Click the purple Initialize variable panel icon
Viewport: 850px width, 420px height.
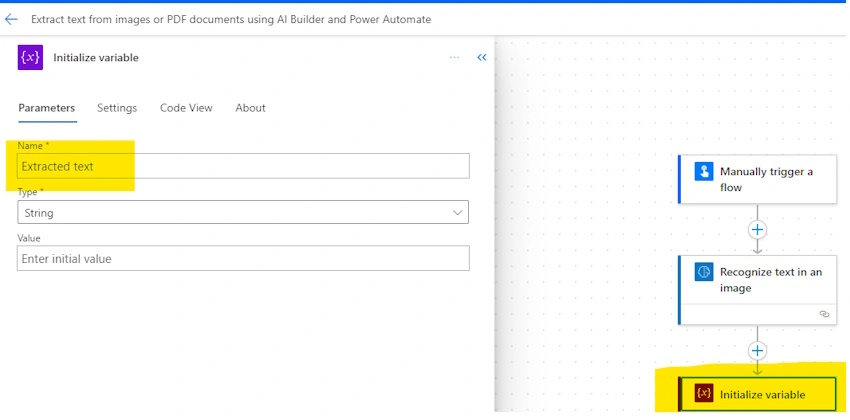point(30,57)
